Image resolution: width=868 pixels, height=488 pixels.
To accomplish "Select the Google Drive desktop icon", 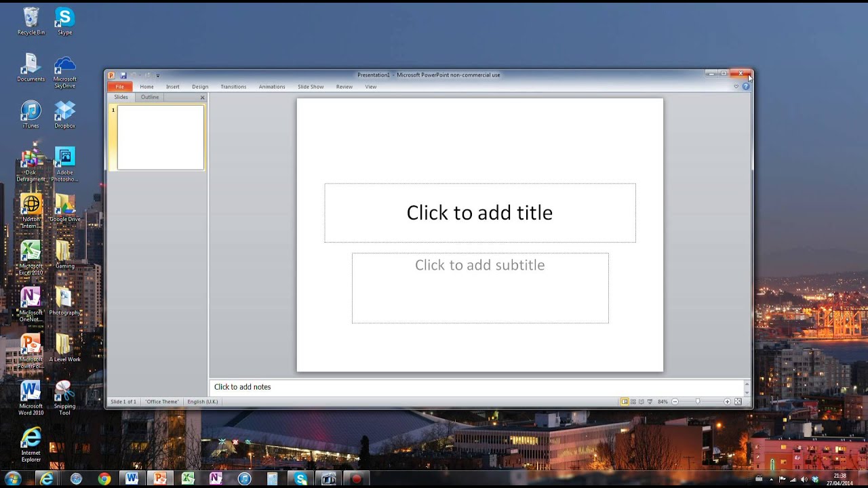I will coord(64,208).
